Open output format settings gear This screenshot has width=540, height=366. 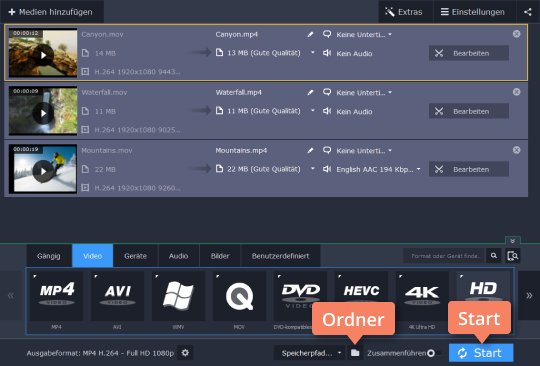coord(185,353)
